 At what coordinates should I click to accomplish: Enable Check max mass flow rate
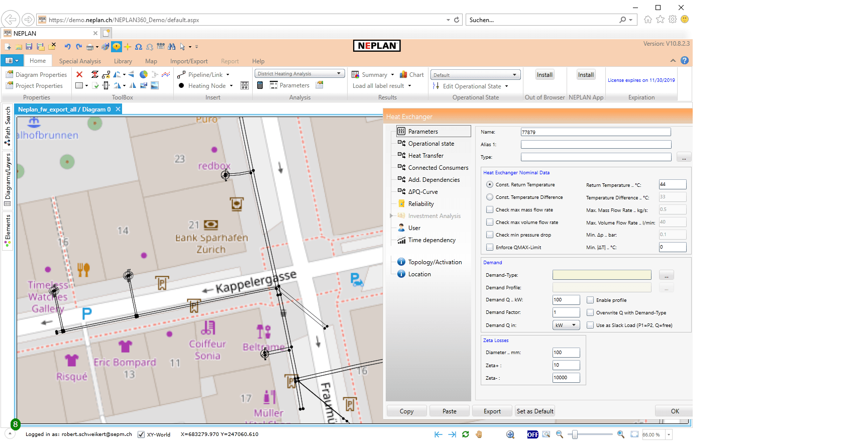point(490,210)
